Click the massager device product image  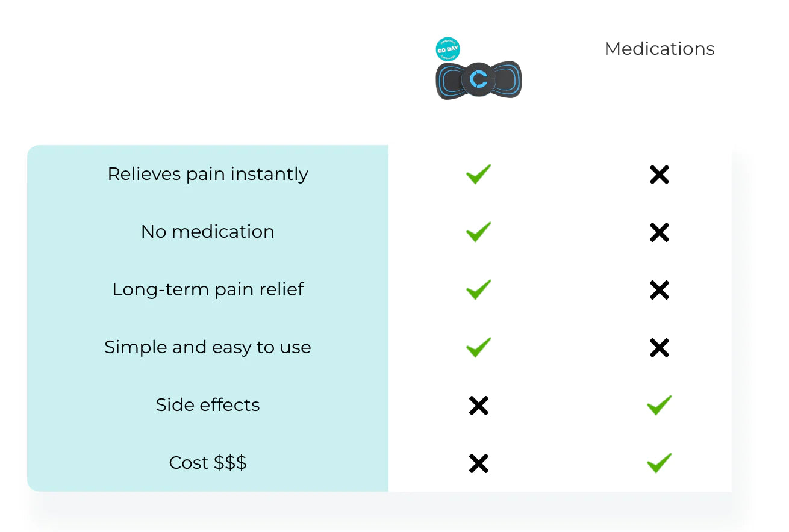(479, 81)
